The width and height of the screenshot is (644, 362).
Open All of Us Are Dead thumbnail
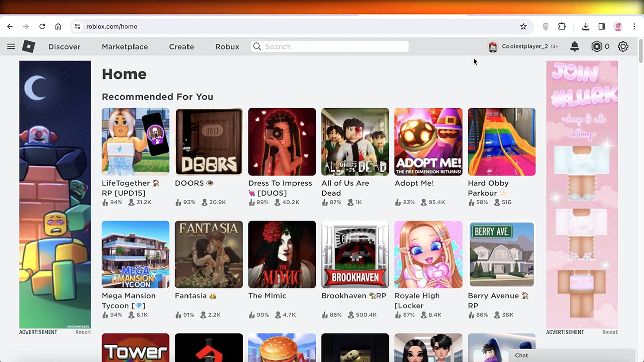(x=355, y=142)
